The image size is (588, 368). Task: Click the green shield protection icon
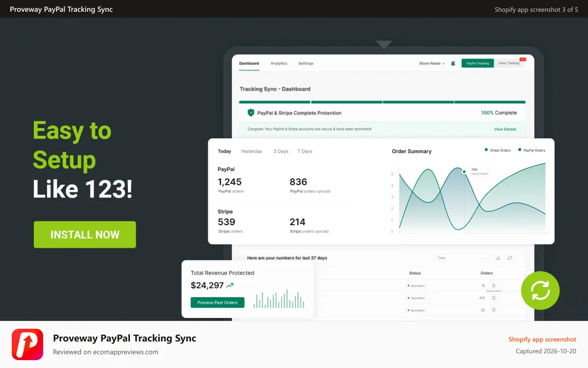[251, 112]
